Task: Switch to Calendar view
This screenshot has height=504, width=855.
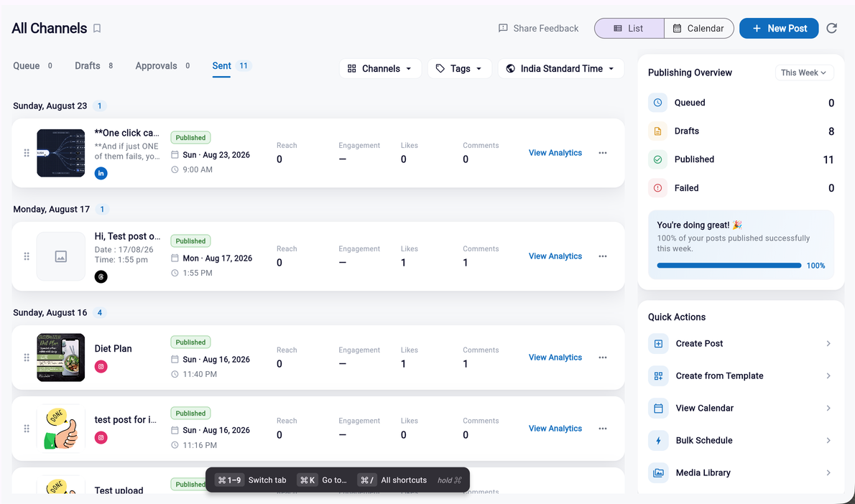Action: (698, 28)
